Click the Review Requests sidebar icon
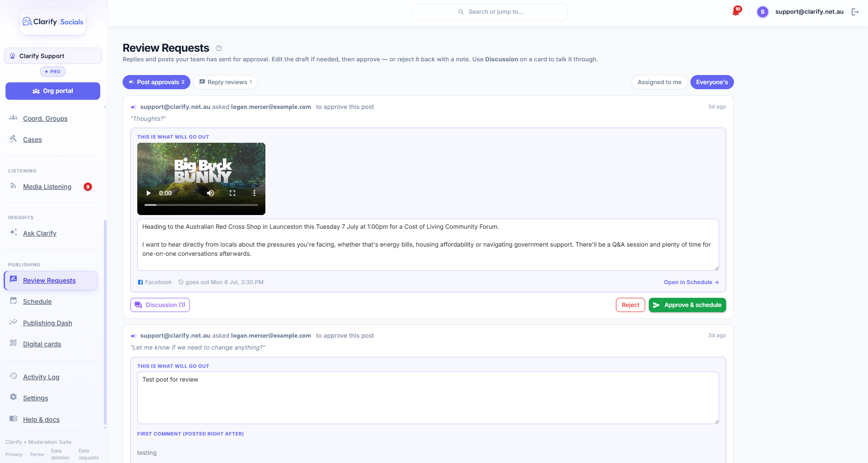 (13, 280)
